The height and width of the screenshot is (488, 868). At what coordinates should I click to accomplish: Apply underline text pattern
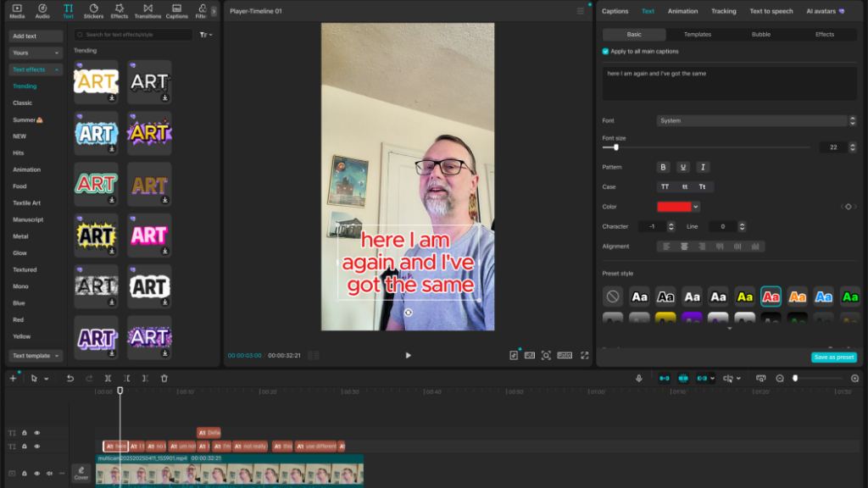pyautogui.click(x=683, y=167)
